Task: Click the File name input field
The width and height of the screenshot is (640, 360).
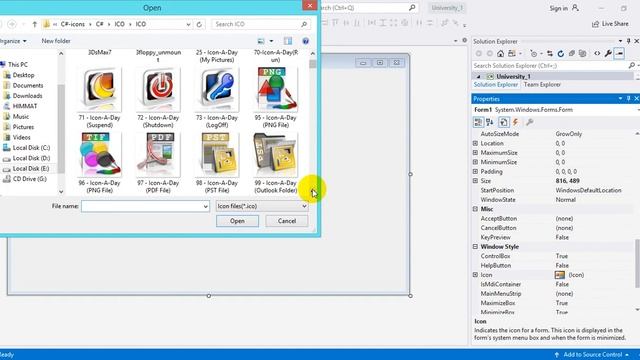Action: [x=142, y=207]
